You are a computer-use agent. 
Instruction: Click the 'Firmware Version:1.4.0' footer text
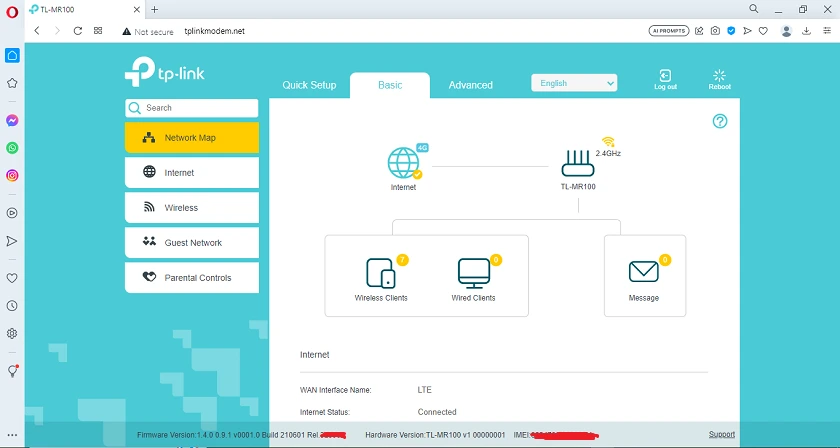pyautogui.click(x=241, y=435)
